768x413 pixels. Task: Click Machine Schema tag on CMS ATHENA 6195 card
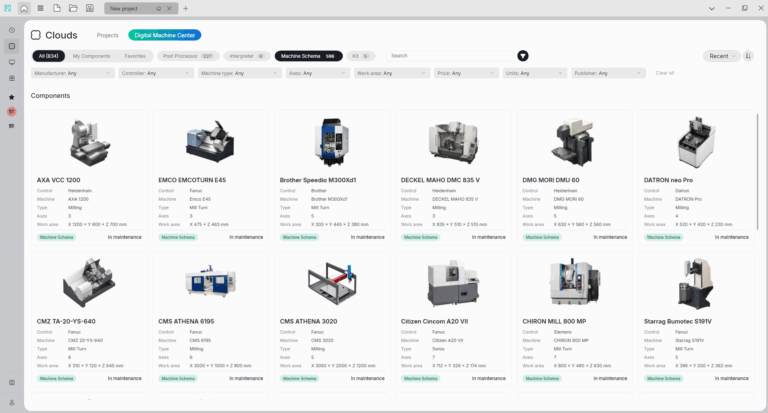(178, 378)
